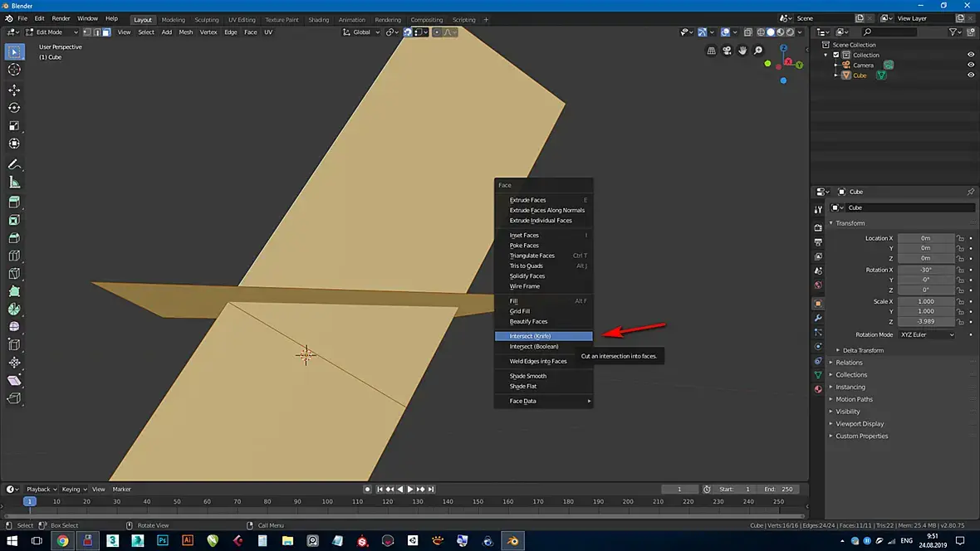Viewport: 980px width, 551px height.
Task: Toggle the camera view button
Action: pyautogui.click(x=727, y=51)
